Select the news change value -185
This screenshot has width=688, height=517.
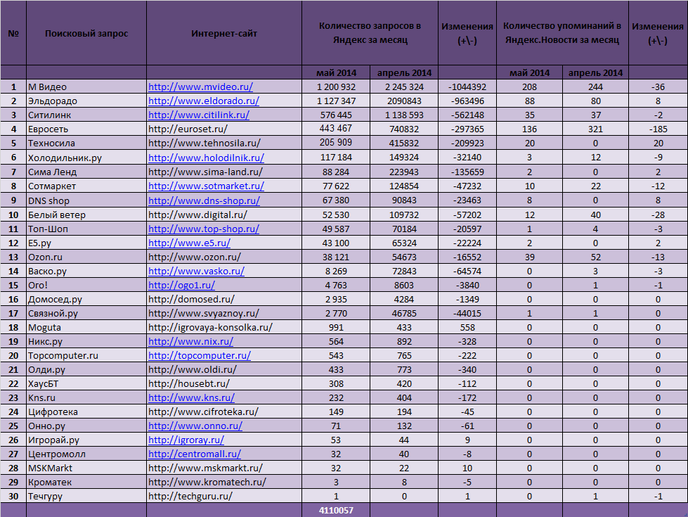click(658, 129)
